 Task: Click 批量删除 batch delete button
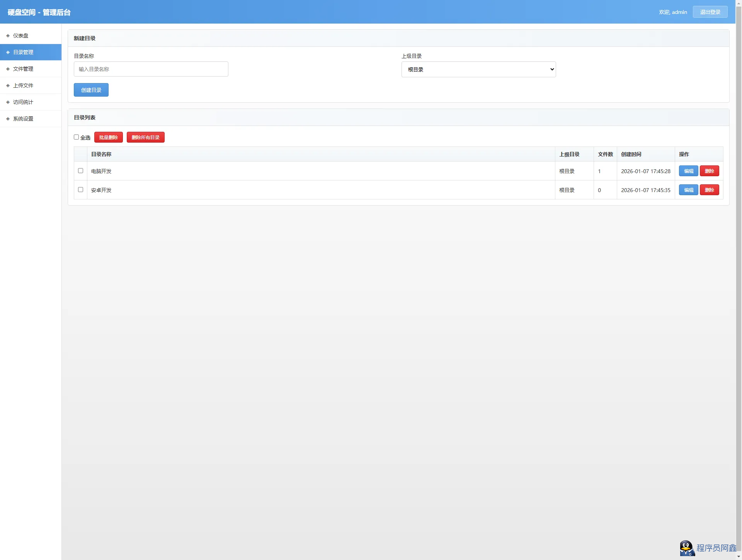[108, 138]
